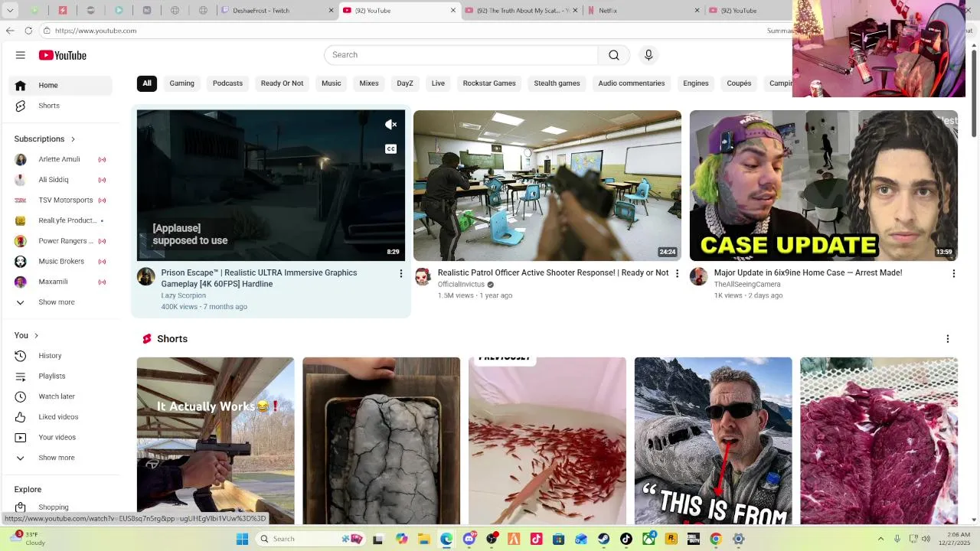This screenshot has height=551, width=980.
Task: Select the Ready Or Not chip
Action: click(x=282, y=83)
